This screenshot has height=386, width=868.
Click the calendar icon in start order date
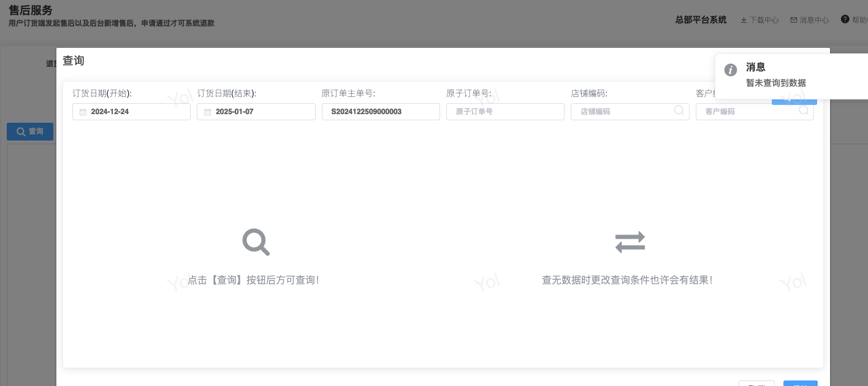(x=83, y=112)
